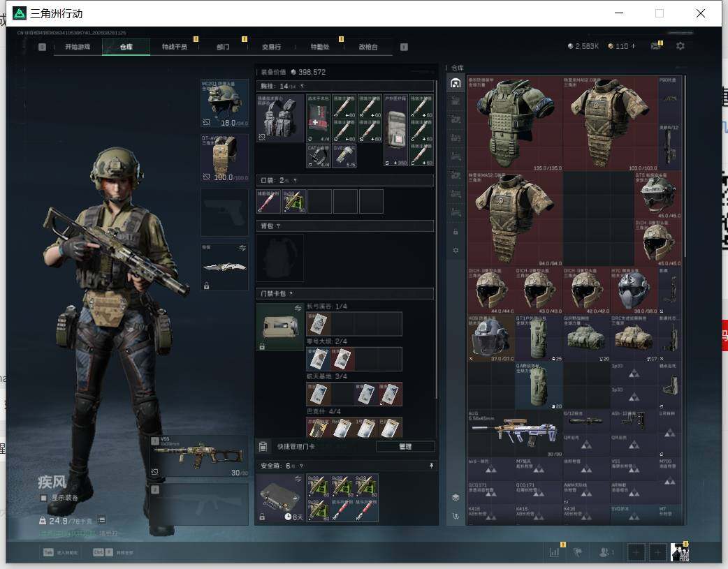
Task: Click the 管理 keycard management button
Action: pos(405,447)
